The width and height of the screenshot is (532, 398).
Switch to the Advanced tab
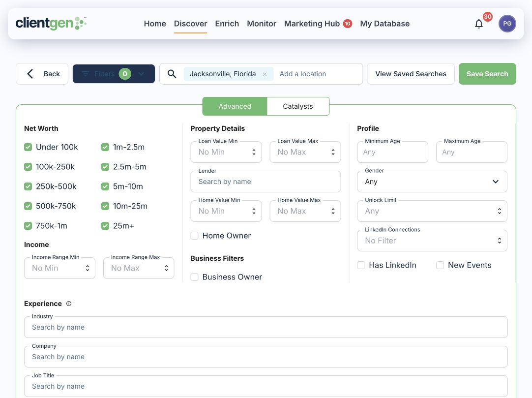coord(235,106)
